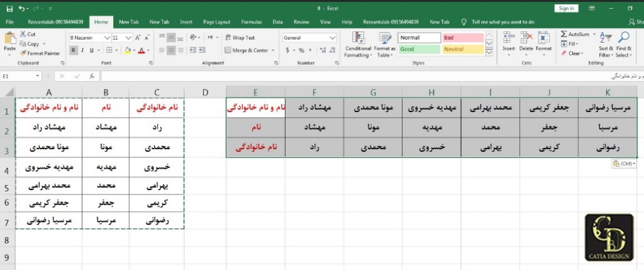
Task: Toggle Underline formatting
Action: (x=91, y=50)
